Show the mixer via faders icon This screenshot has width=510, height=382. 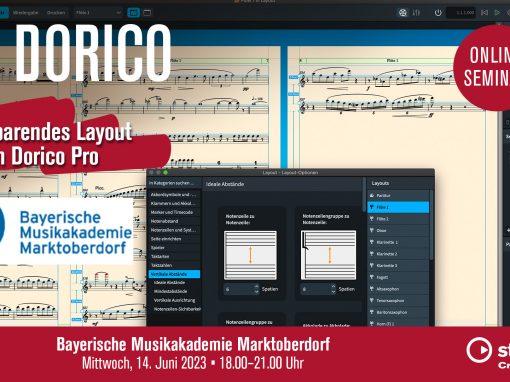416,13
